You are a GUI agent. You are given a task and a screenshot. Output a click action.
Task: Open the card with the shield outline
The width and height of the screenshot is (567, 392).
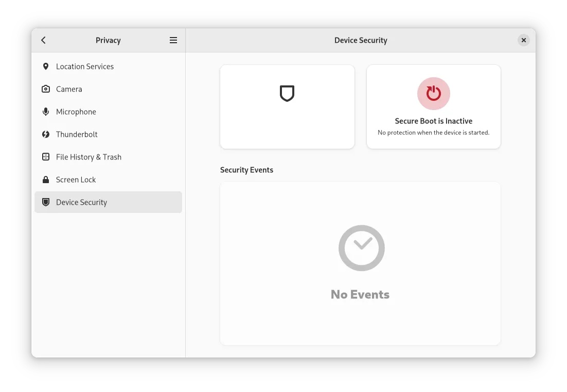pos(287,106)
